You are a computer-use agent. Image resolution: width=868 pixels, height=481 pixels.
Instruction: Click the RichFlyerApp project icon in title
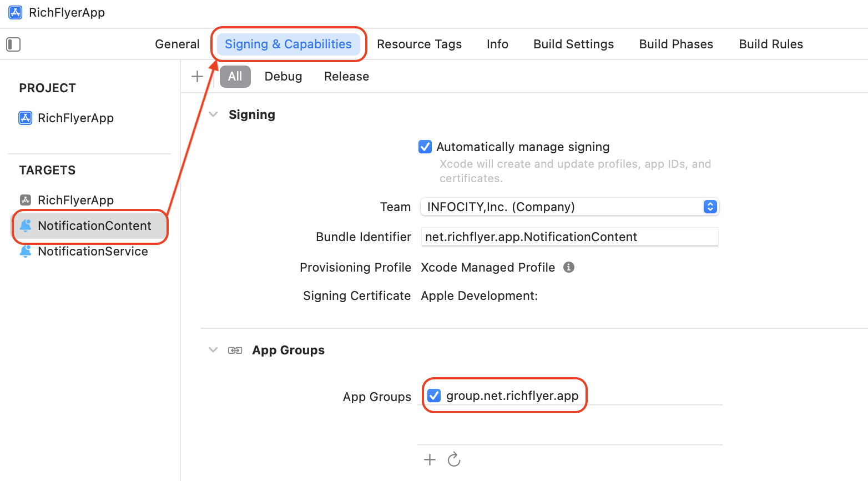pos(16,12)
